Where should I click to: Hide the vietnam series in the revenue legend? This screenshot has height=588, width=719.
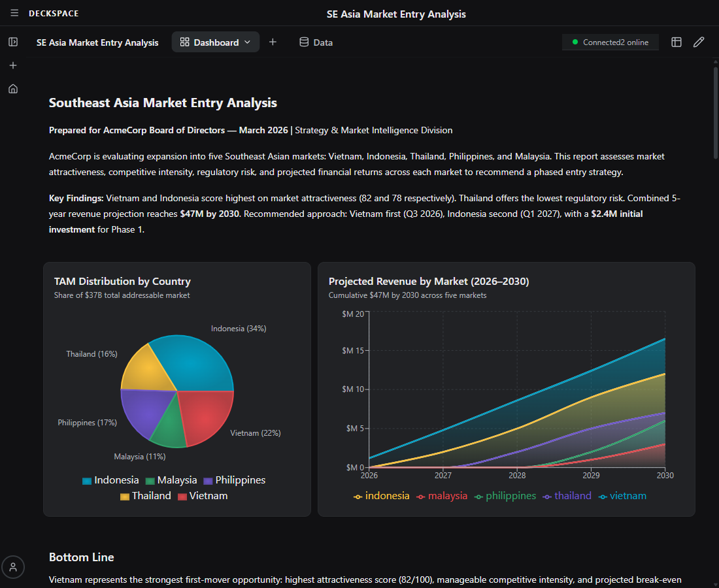click(622, 495)
